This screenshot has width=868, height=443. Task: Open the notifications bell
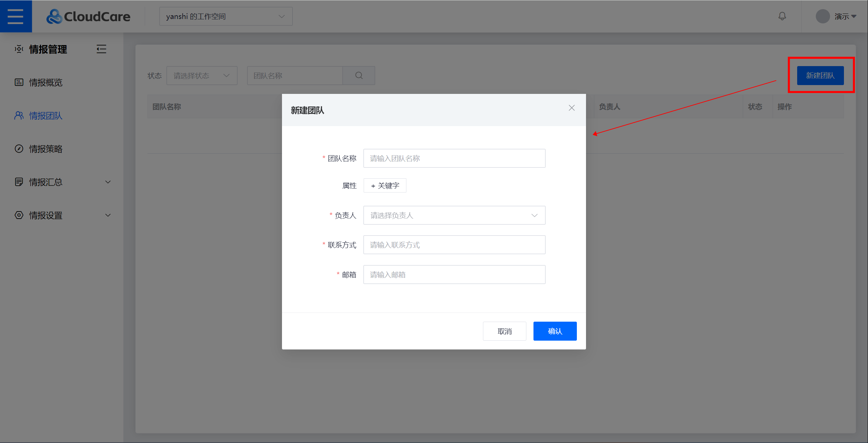coord(782,16)
